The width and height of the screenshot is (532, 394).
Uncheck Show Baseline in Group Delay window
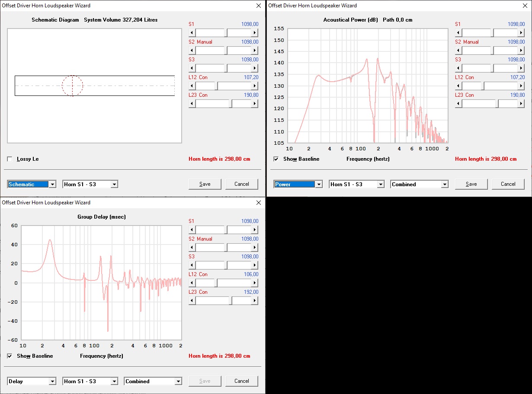(10, 356)
